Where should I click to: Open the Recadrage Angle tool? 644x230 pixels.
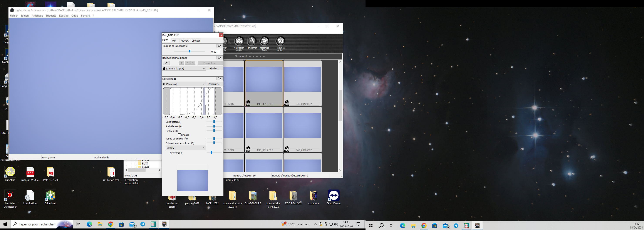coord(264,44)
